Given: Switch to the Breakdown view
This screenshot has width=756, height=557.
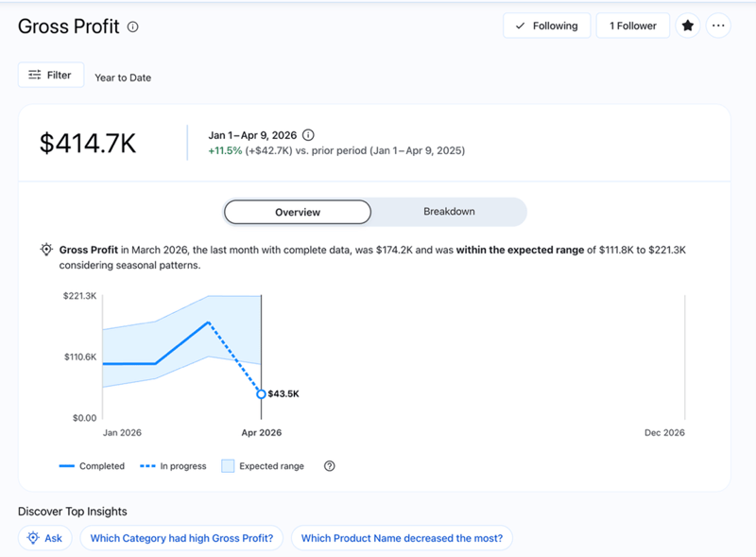Looking at the screenshot, I should [x=448, y=212].
